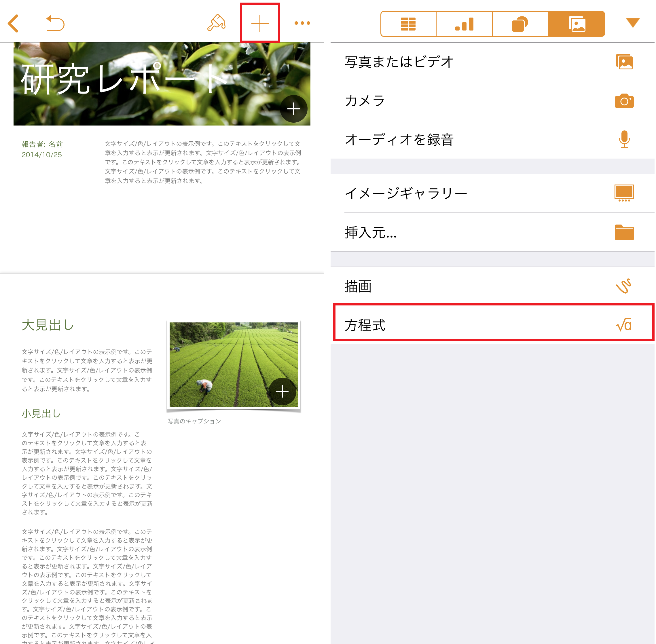The width and height of the screenshot is (656, 644).
Task: Select the media image tab
Action: [577, 24]
